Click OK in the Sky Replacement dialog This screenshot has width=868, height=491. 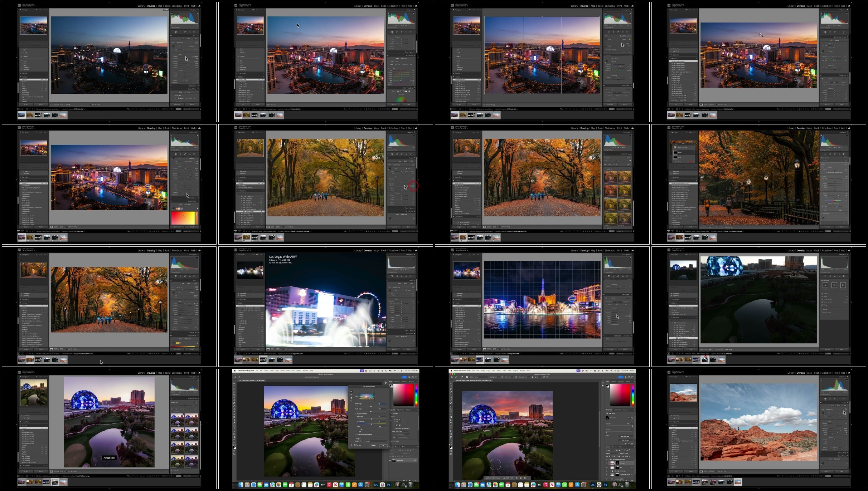[x=383, y=446]
